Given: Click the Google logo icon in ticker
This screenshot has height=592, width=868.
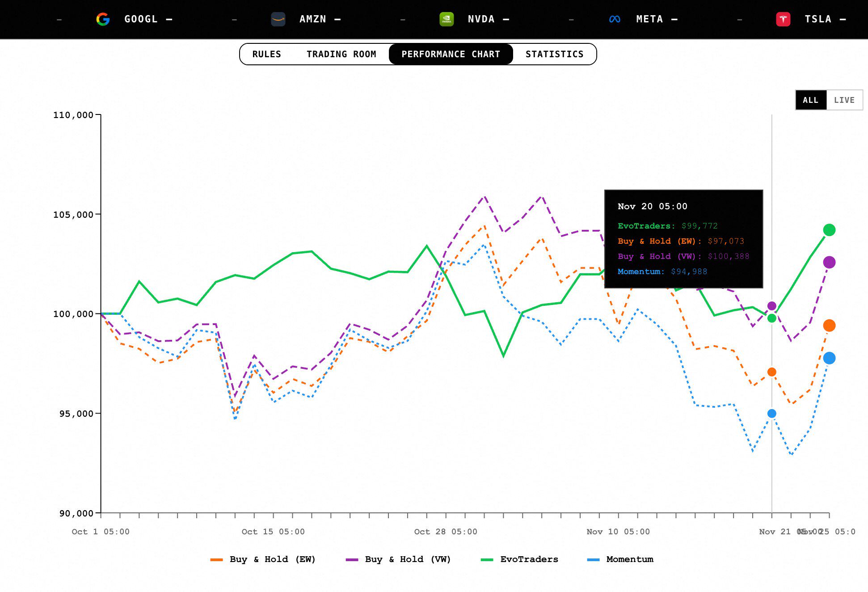Looking at the screenshot, I should click(103, 19).
